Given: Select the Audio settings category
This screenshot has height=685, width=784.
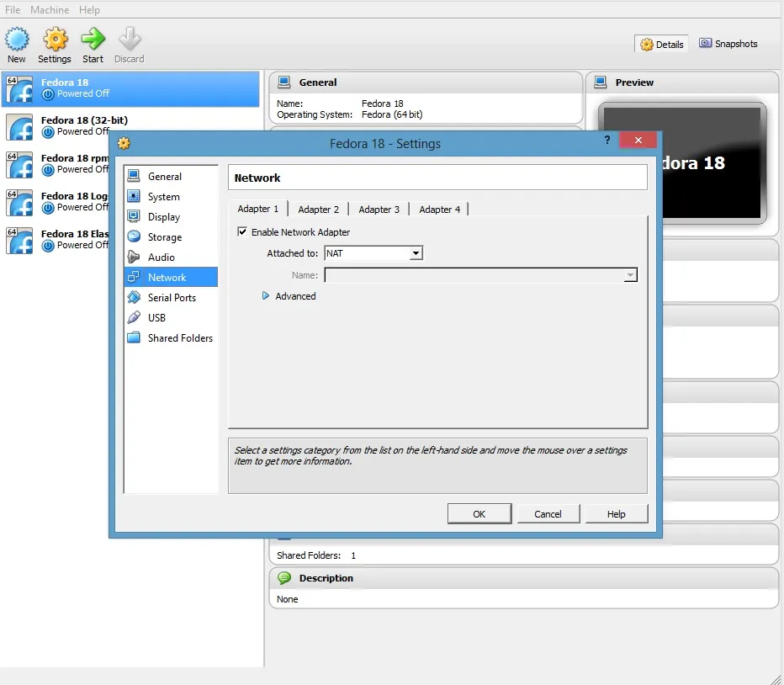Looking at the screenshot, I should tap(161, 258).
